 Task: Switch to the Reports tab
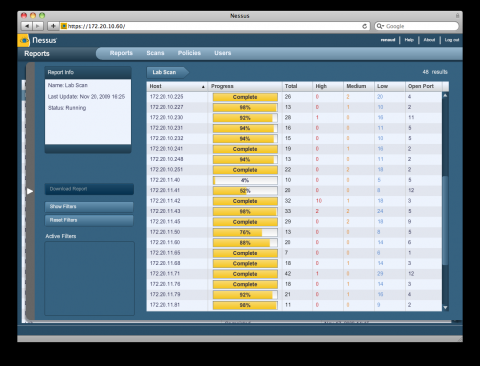pyautogui.click(x=121, y=53)
